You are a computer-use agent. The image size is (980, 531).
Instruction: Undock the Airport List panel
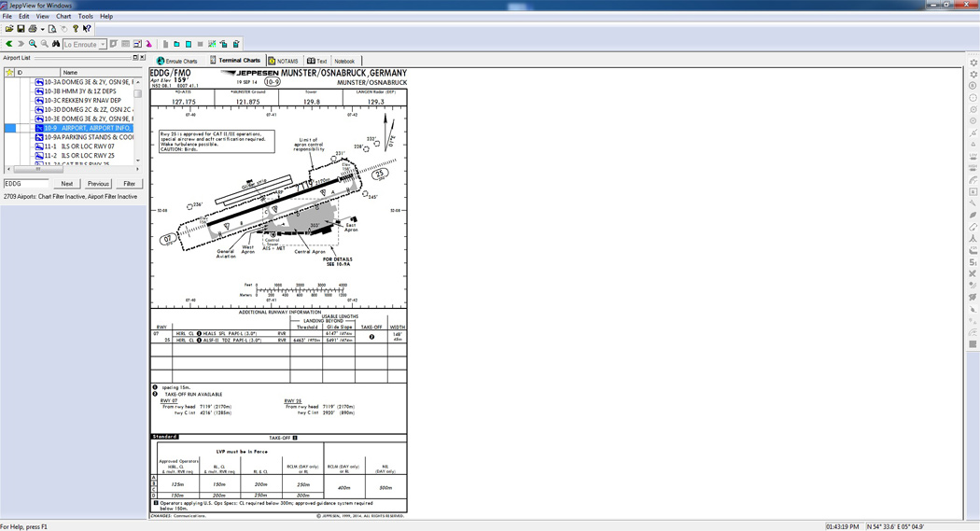pos(135,58)
